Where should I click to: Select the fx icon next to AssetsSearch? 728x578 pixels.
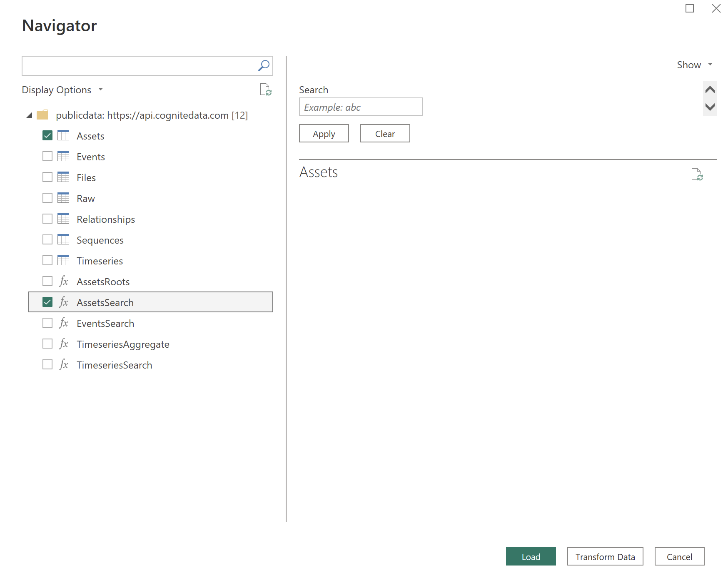(63, 302)
